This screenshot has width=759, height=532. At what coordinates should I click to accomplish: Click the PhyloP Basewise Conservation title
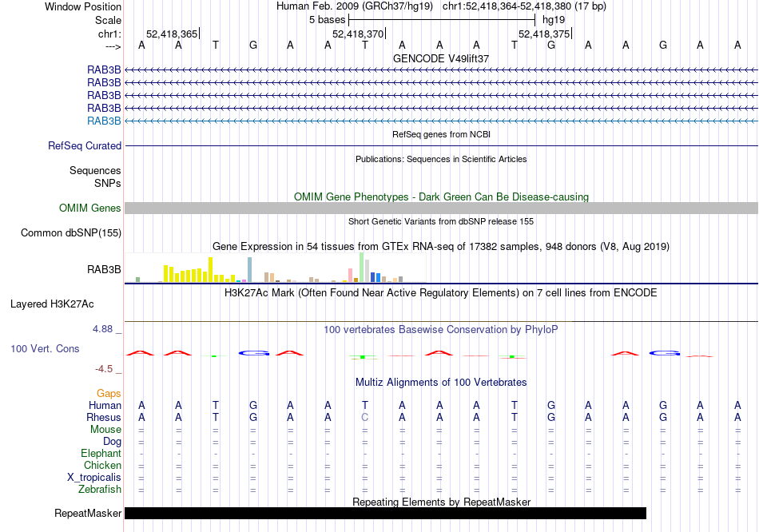coord(441,330)
